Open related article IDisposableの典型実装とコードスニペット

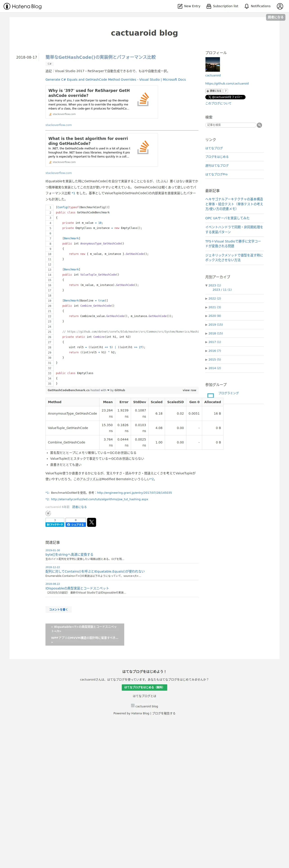click(x=77, y=588)
